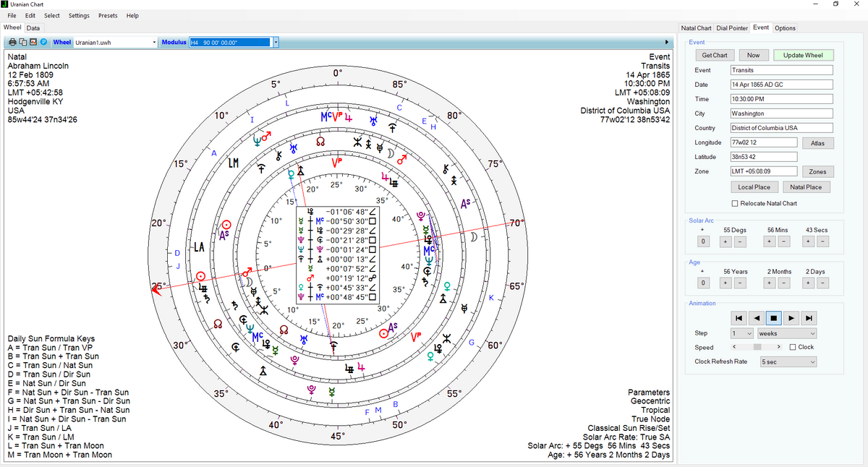Jump animation to the first step

tap(737, 317)
